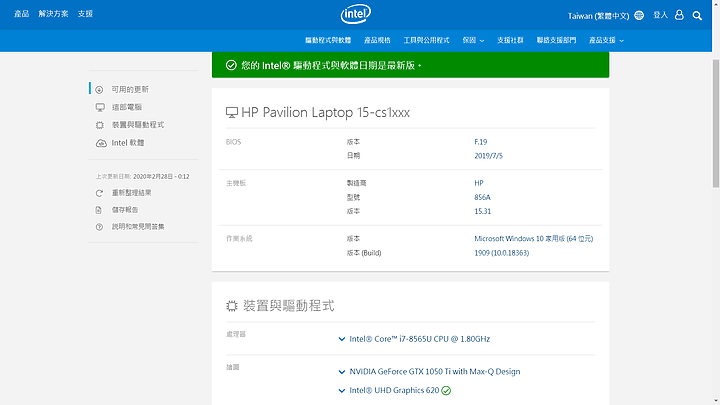Click the Intel logo in header

[x=355, y=14]
